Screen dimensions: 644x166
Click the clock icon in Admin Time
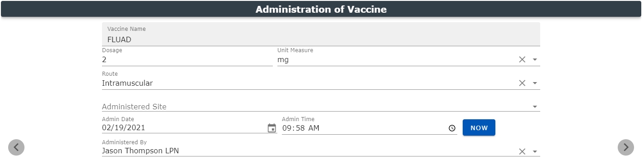pyautogui.click(x=452, y=128)
